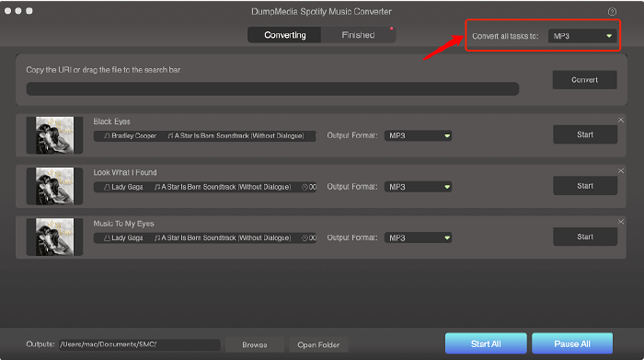Switch to the Finished tab
This screenshot has width=644, height=360.
click(x=358, y=35)
